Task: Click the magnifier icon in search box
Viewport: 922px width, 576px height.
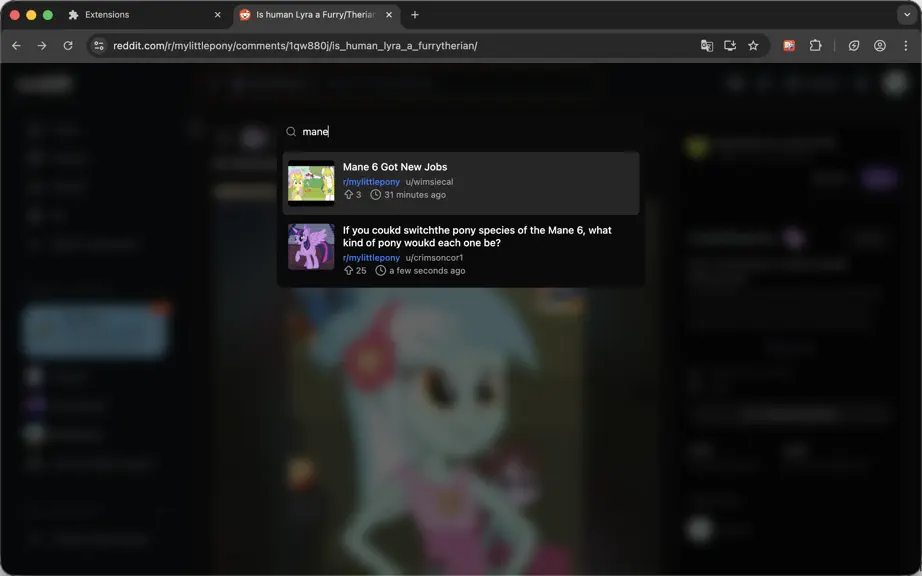Action: [x=291, y=132]
